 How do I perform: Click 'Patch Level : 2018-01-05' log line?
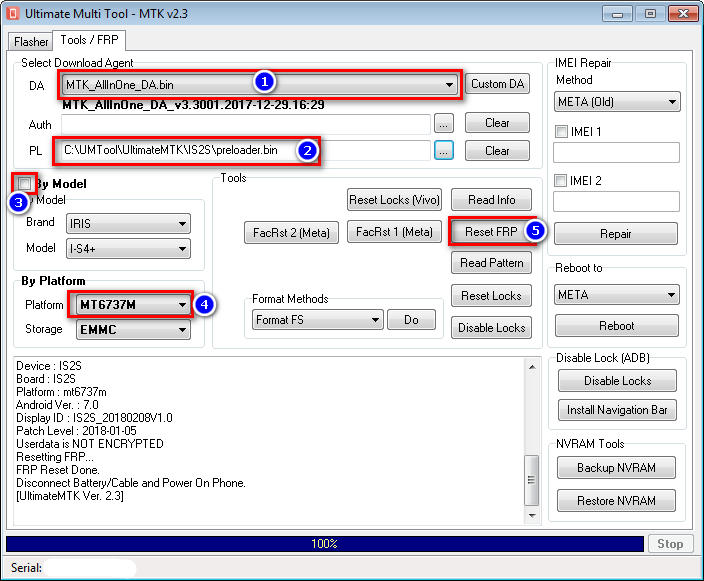pyautogui.click(x=76, y=431)
